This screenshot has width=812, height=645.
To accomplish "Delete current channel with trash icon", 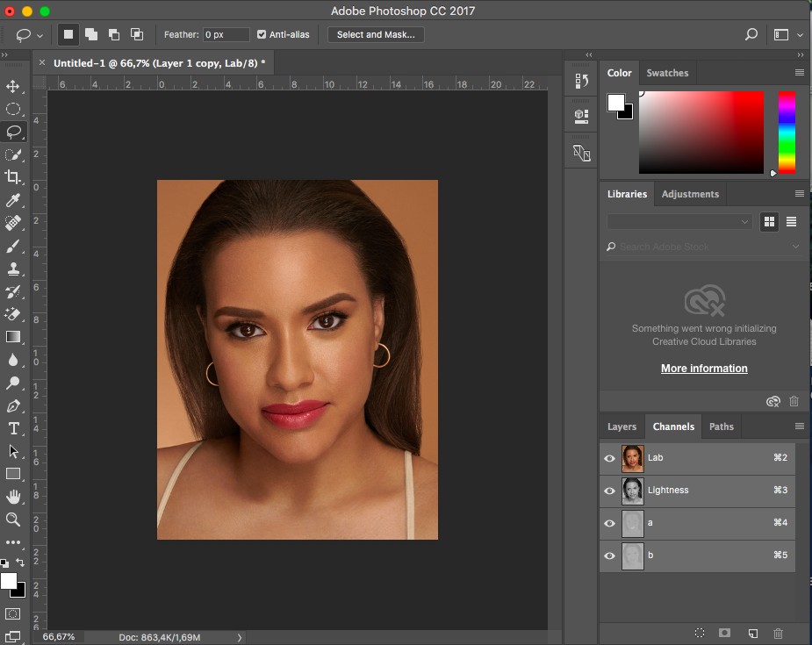I will click(x=778, y=633).
